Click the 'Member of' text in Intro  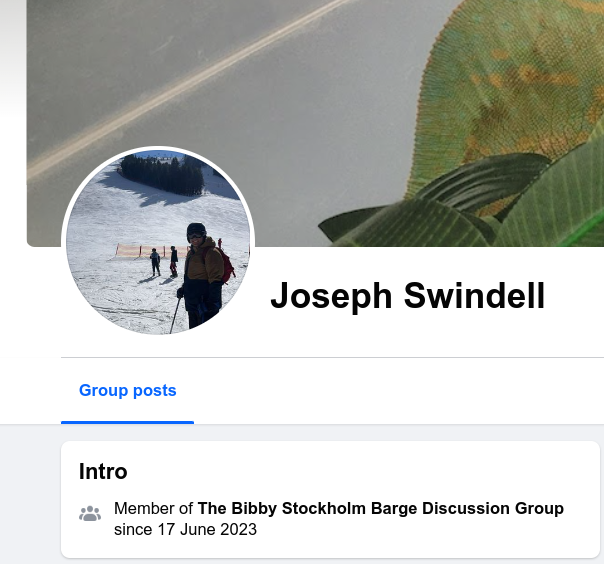pyautogui.click(x=153, y=508)
